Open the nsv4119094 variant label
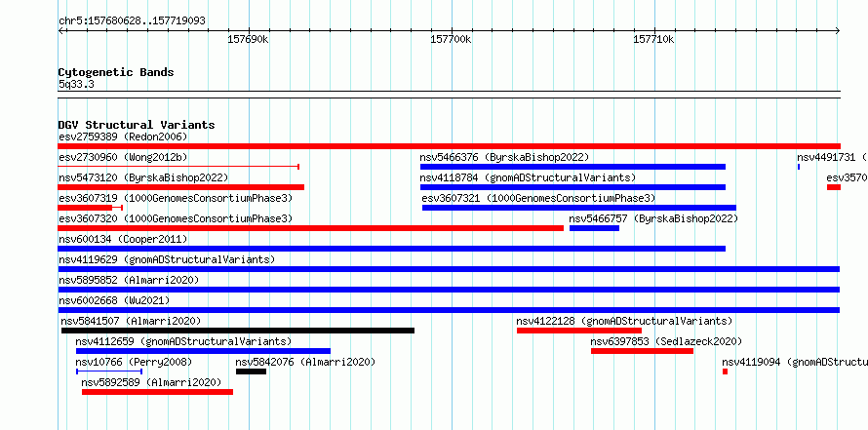The image size is (868, 430). pos(795,362)
